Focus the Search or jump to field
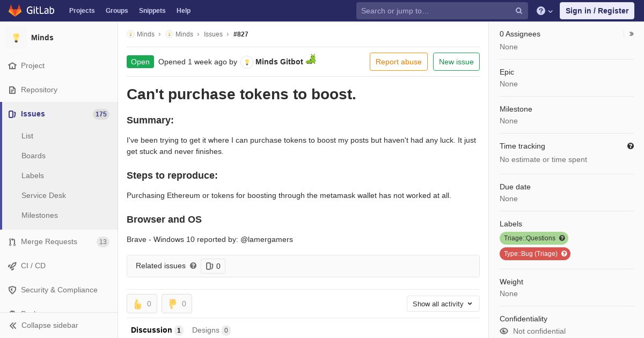The image size is (644, 338). click(x=442, y=11)
